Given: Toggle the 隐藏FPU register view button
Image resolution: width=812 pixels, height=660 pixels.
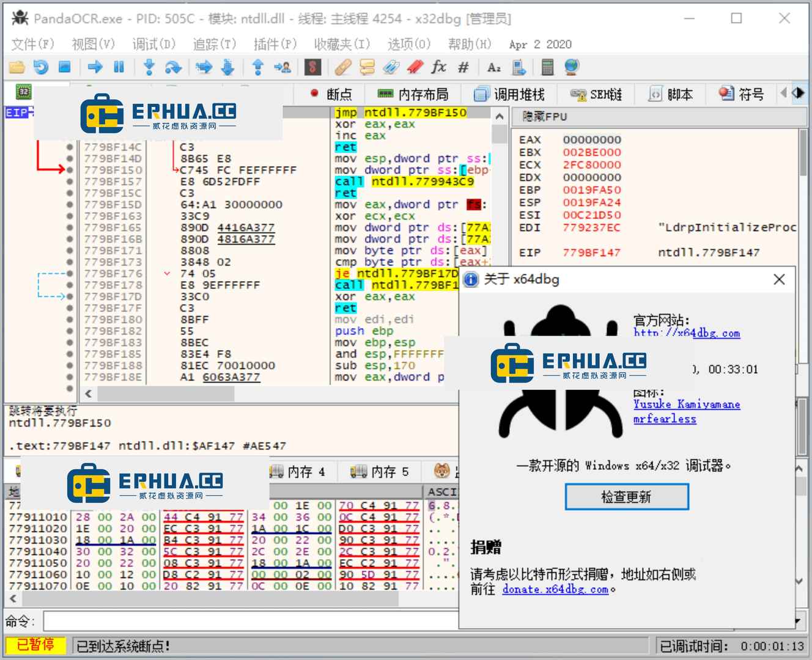Looking at the screenshot, I should (659, 117).
